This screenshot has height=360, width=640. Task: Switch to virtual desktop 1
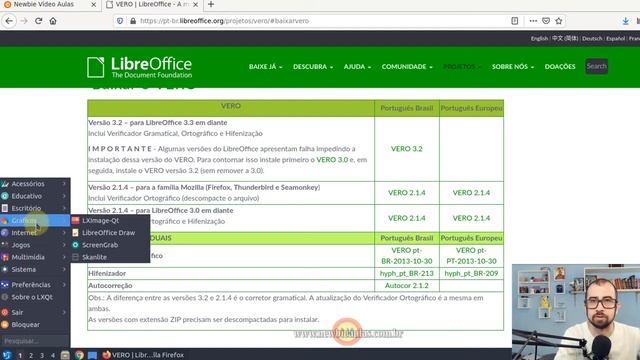click(20, 356)
